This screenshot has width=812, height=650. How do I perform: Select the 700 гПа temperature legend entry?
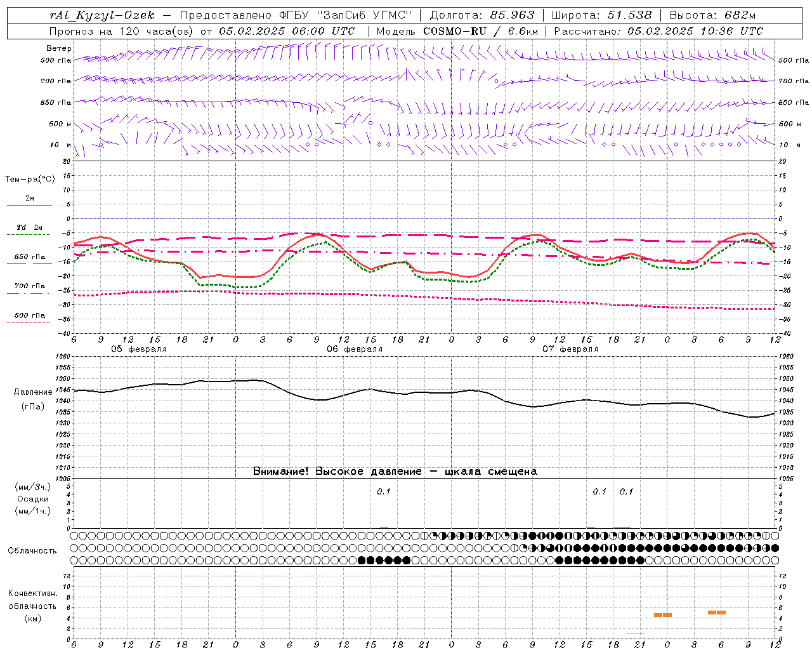pos(29,286)
